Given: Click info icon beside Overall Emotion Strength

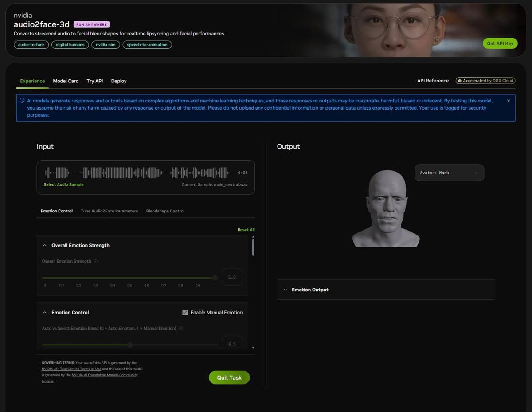Looking at the screenshot, I should [96, 261].
